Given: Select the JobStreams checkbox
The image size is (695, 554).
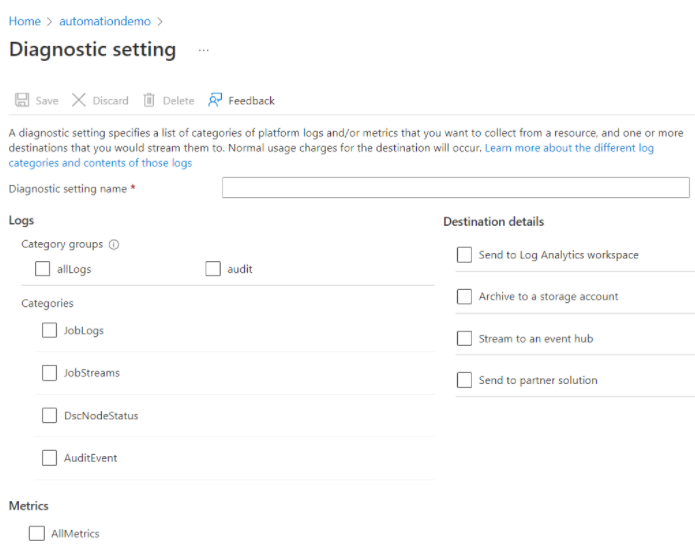Looking at the screenshot, I should point(50,373).
